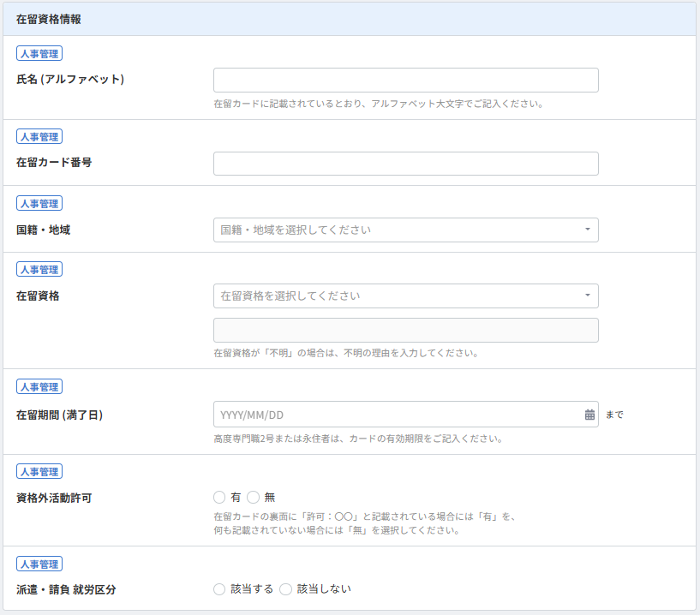The width and height of the screenshot is (700, 615).
Task: Click the 人事管理 tag above 在留資格
Action: coord(39,269)
